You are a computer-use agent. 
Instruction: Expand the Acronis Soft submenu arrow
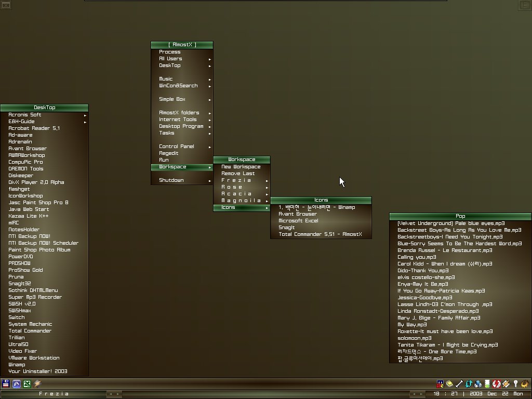(85, 116)
